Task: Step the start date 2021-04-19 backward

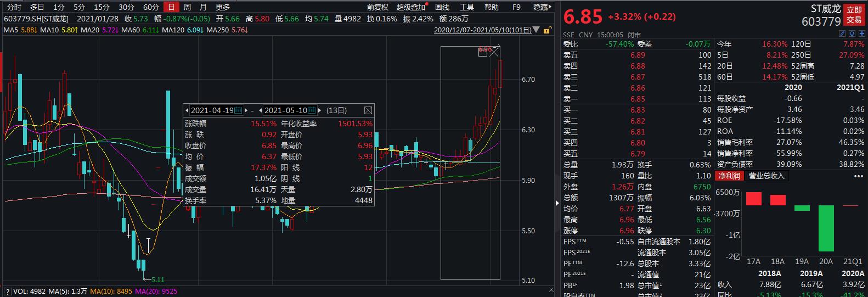Action: tap(187, 110)
